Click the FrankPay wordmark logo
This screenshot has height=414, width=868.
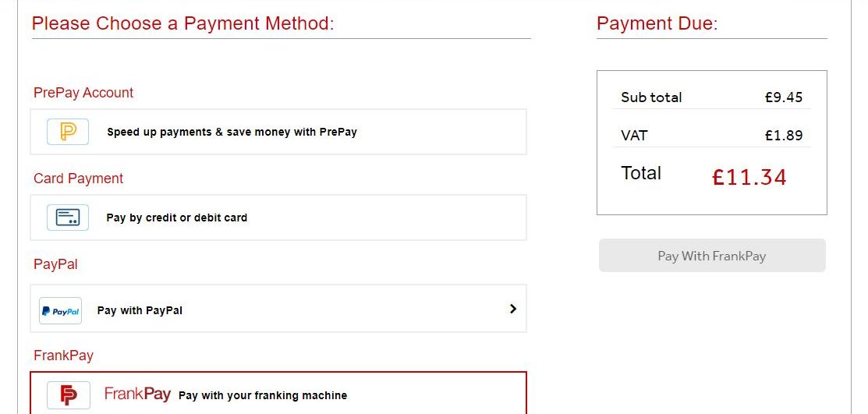[137, 394]
